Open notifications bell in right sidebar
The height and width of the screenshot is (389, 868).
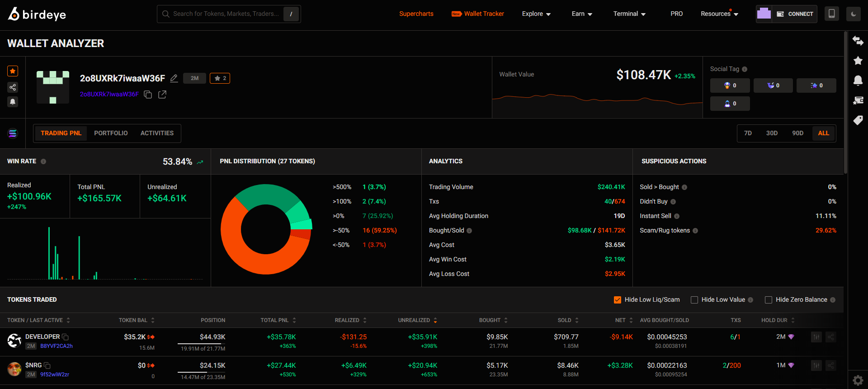coord(858,81)
